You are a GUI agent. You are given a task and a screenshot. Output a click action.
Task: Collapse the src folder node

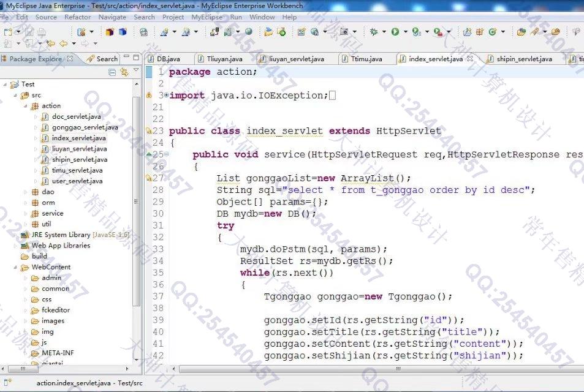pyautogui.click(x=15, y=96)
